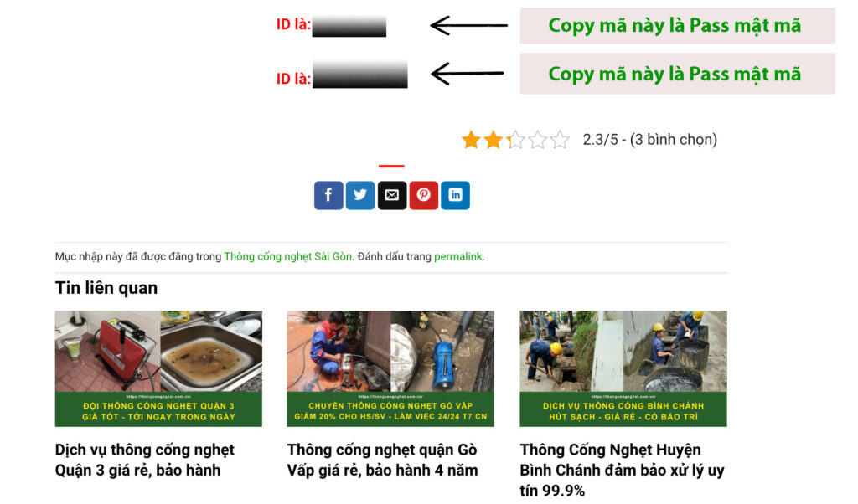Rate the post one star
Viewport: 858px width, 504px height.
click(x=471, y=140)
